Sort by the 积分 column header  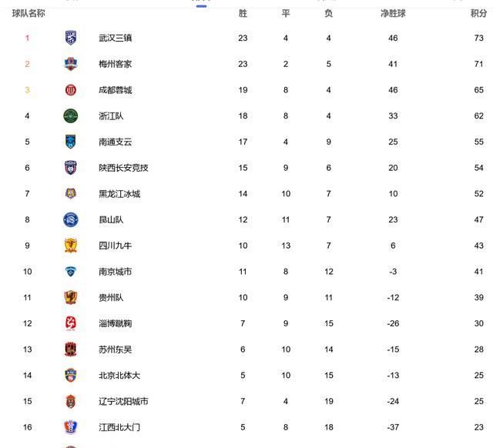(478, 13)
